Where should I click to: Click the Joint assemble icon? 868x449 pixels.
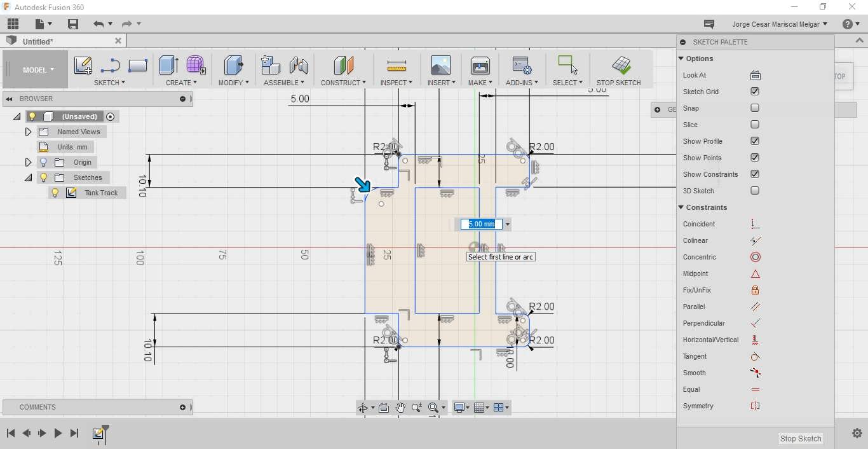click(299, 66)
